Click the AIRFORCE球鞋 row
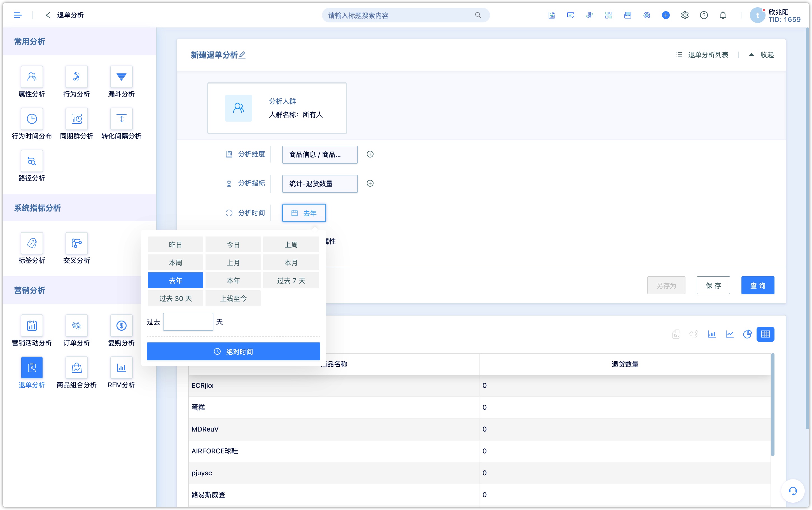Screen dimensions: 812x510 pos(479,451)
